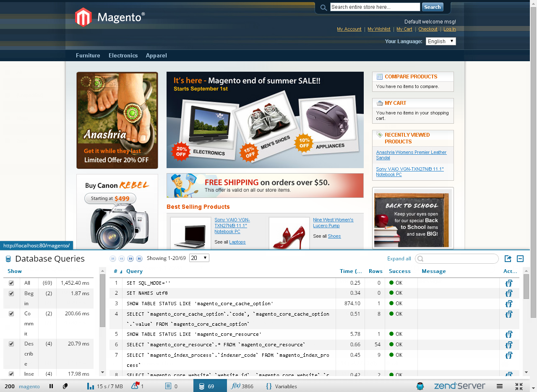Toggle the Begin filter checkbox
This screenshot has width=537, height=392.
pyautogui.click(x=11, y=293)
